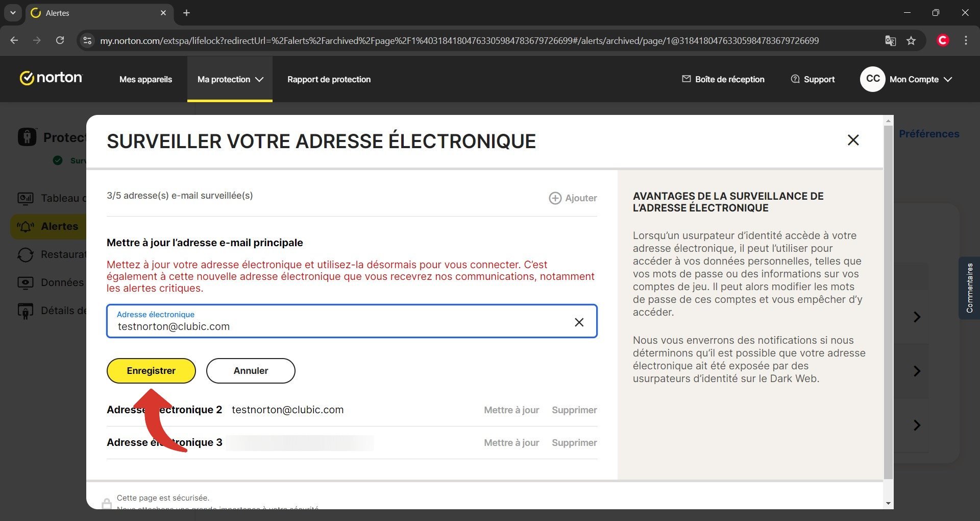Clear the email input with the X icon
This screenshot has width=980, height=521.
579,322
